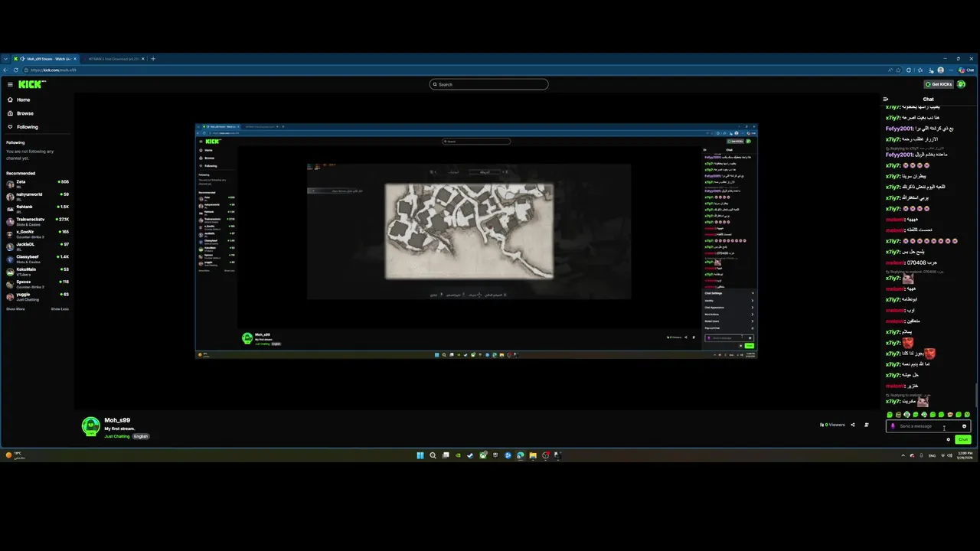The height and width of the screenshot is (551, 980).
Task: Click the English language tag
Action: 141,436
